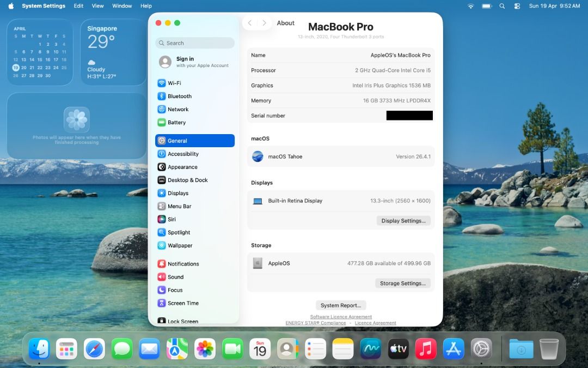Screen dimensions: 588x368
Task: Open Lock Screen settings
Action: [x=194, y=321]
